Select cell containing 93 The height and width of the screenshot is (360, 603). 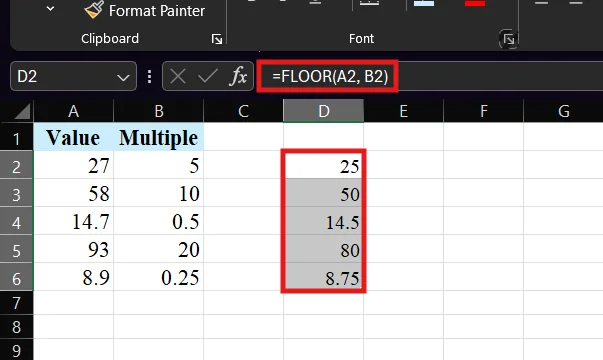click(73, 249)
